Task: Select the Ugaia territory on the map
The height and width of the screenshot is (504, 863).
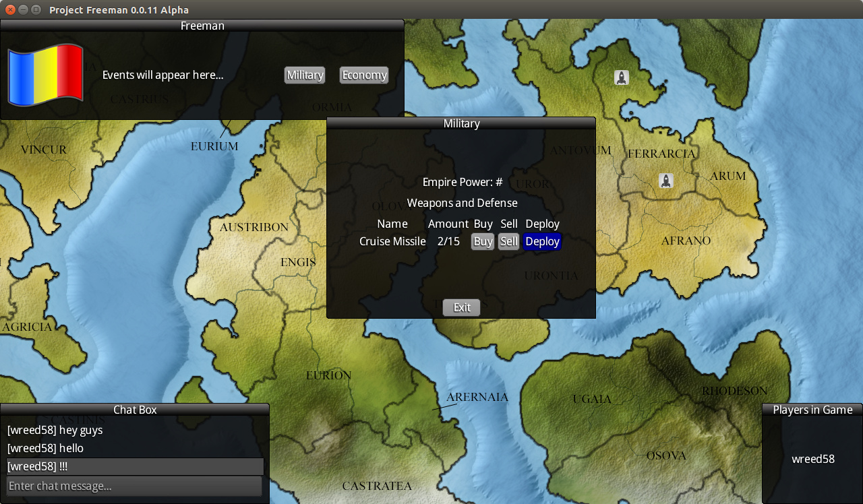Action: coord(592,399)
